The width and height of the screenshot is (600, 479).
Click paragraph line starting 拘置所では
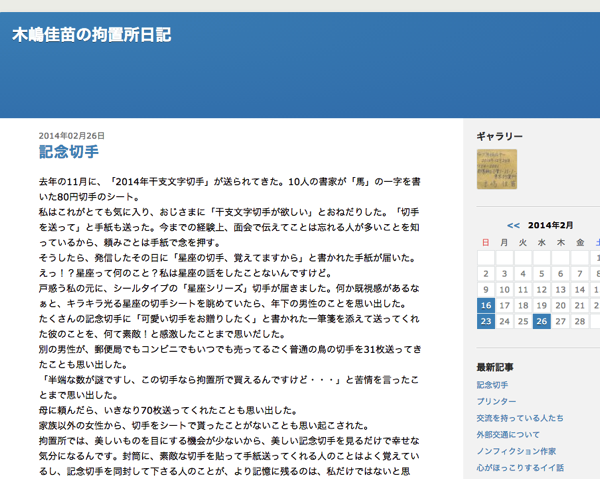click(229, 441)
